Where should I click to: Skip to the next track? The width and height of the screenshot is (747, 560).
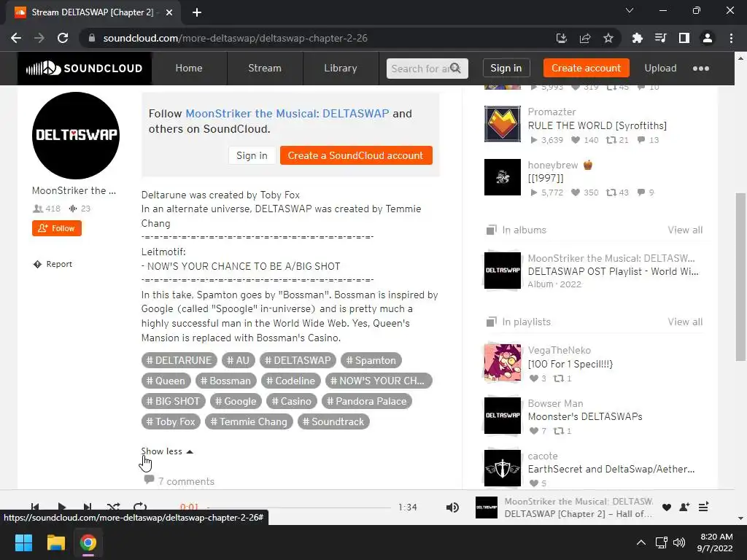[88, 507]
